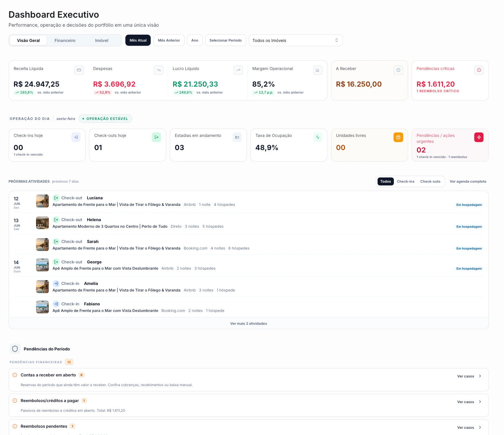This screenshot has width=504, height=435.
Task: Click the check-in icon next to Amelia
Action: pyautogui.click(x=56, y=284)
